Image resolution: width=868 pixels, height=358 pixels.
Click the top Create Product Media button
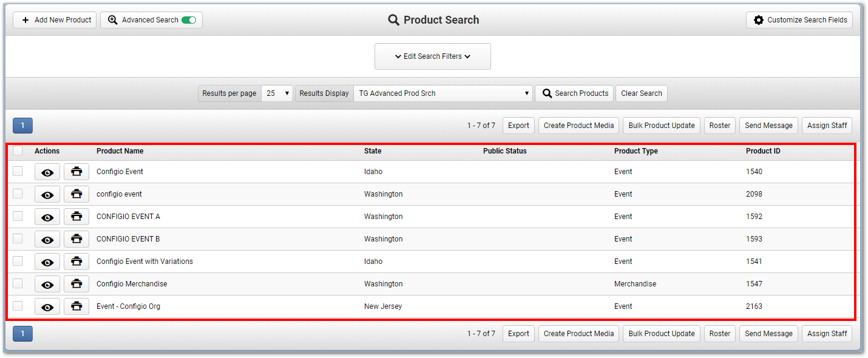(578, 126)
